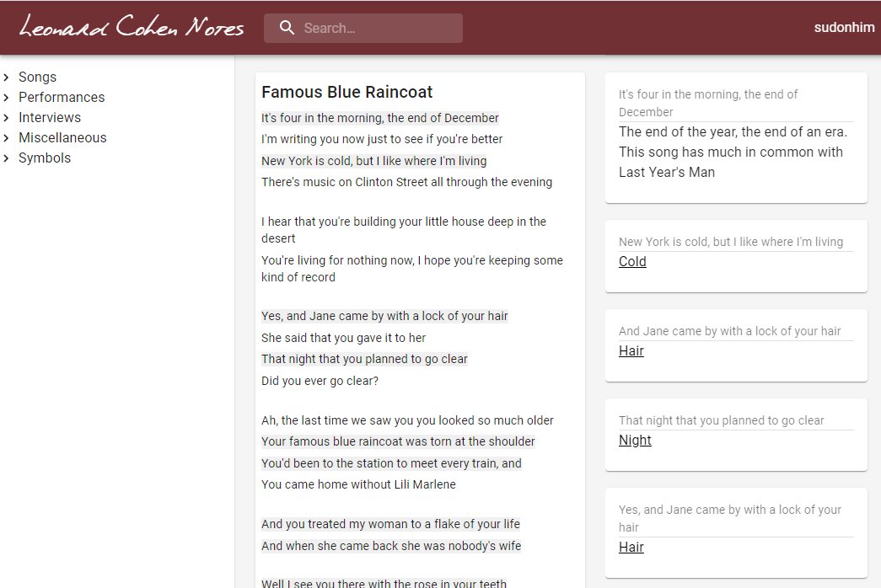
Task: Focus the Search input field
Action: (363, 28)
